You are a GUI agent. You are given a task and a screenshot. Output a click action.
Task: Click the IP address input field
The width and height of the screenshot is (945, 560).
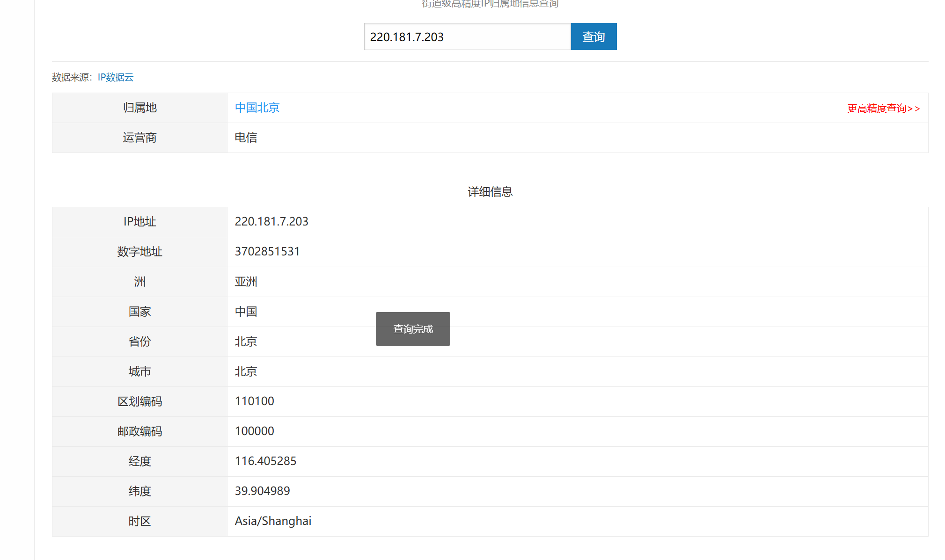point(467,36)
